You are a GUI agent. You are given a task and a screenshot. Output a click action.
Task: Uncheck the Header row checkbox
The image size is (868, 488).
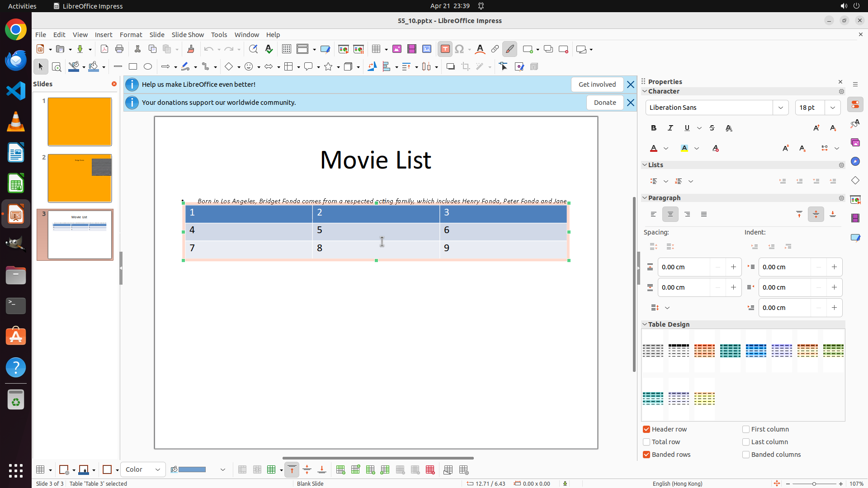coord(646,429)
